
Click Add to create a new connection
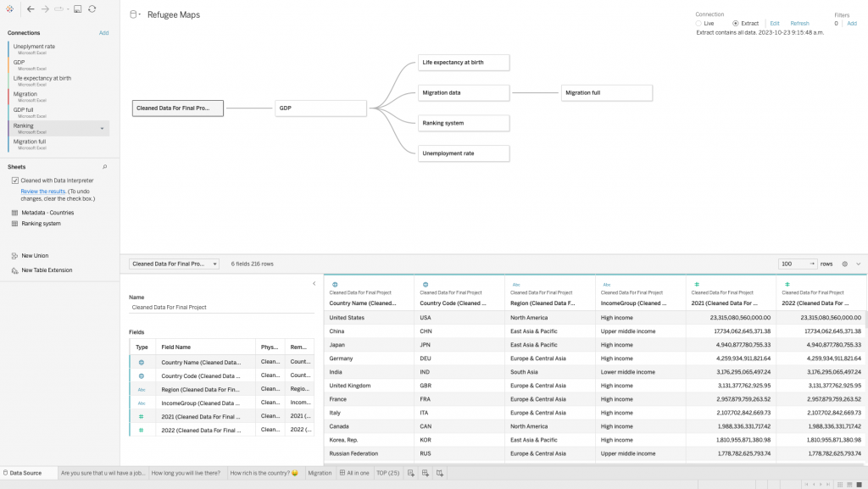point(103,32)
